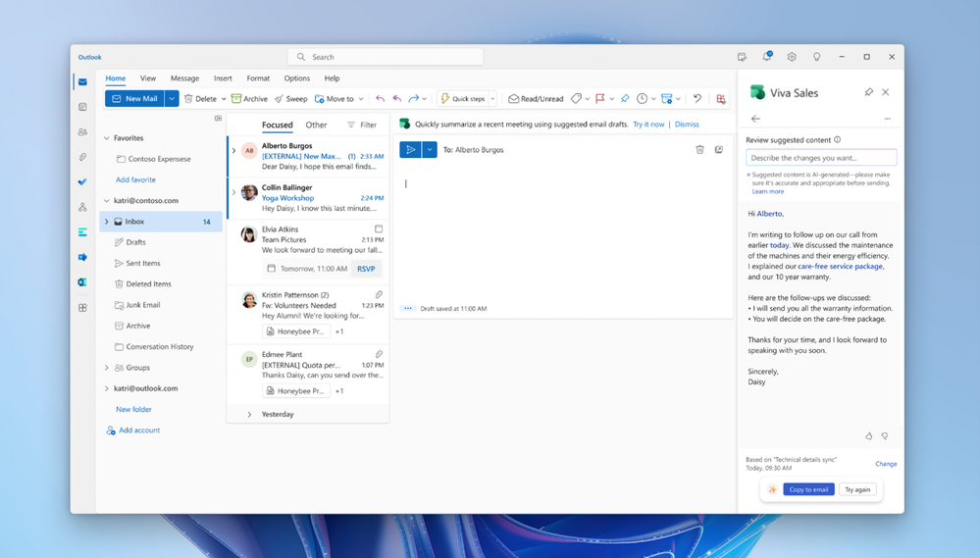Open Calendar in the left app rail
This screenshot has height=558, width=980.
pyautogui.click(x=82, y=107)
